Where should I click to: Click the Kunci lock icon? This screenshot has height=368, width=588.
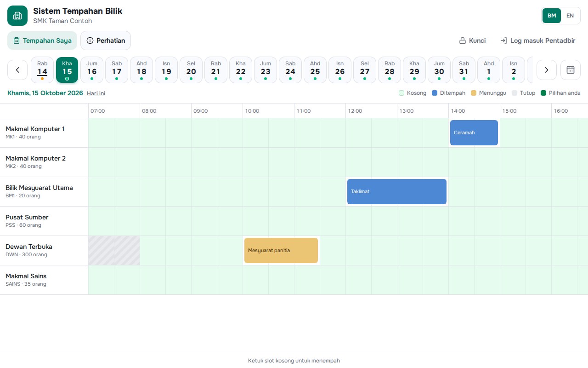(463, 40)
